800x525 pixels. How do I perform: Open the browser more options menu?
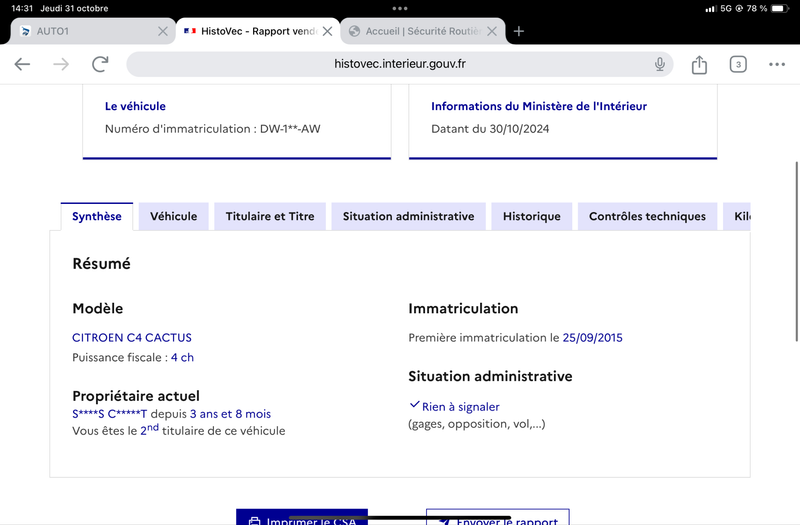[777, 64]
